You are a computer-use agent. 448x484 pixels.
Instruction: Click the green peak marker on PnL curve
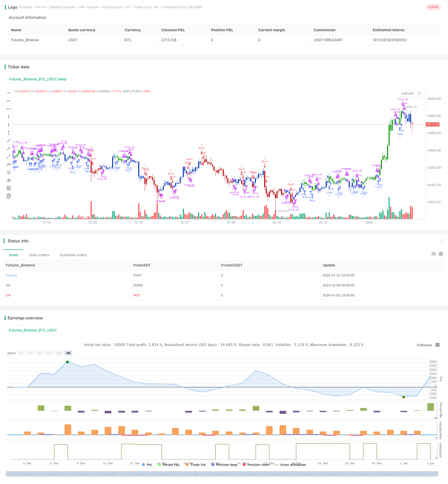click(x=67, y=362)
